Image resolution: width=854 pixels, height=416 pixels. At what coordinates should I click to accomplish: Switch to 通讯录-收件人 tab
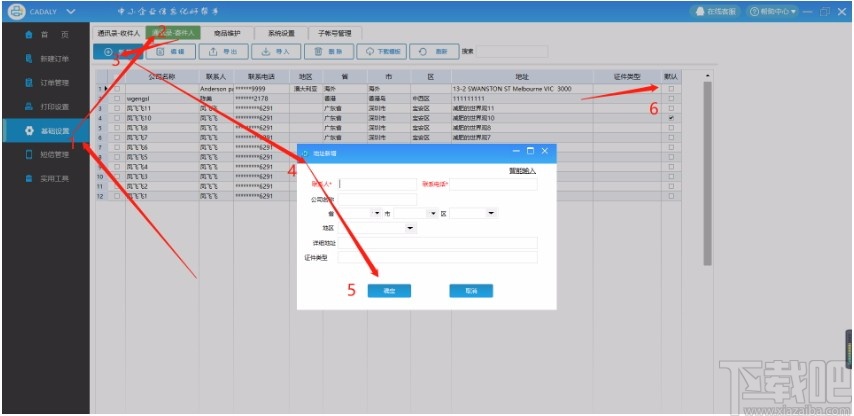118,33
